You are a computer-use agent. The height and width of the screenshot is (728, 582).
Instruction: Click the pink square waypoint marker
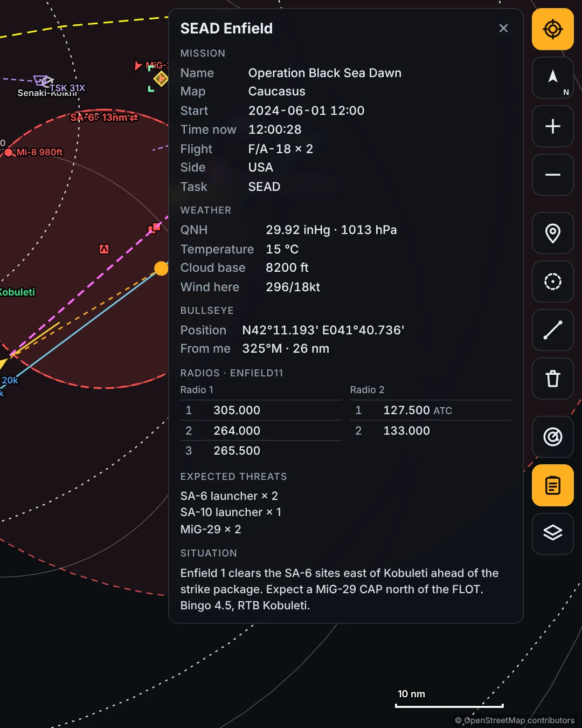point(155,228)
